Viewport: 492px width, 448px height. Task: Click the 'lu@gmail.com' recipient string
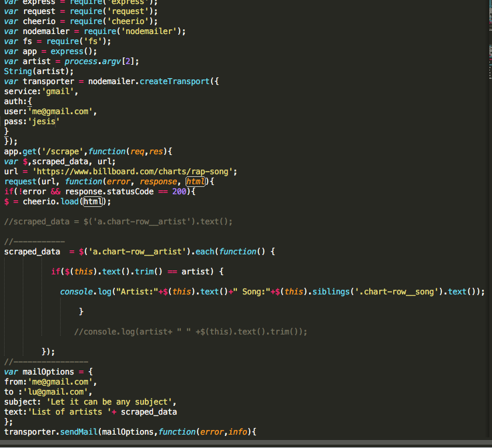point(56,392)
